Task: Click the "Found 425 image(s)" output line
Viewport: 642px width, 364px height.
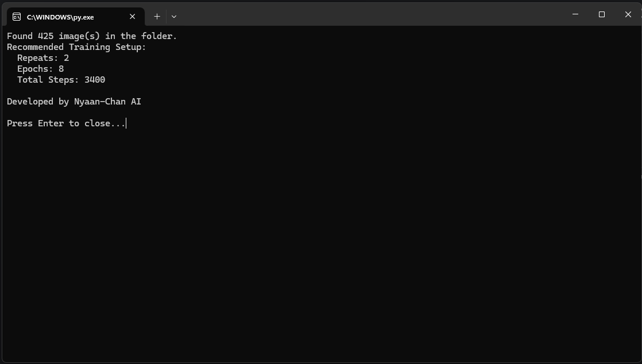Action: click(92, 36)
